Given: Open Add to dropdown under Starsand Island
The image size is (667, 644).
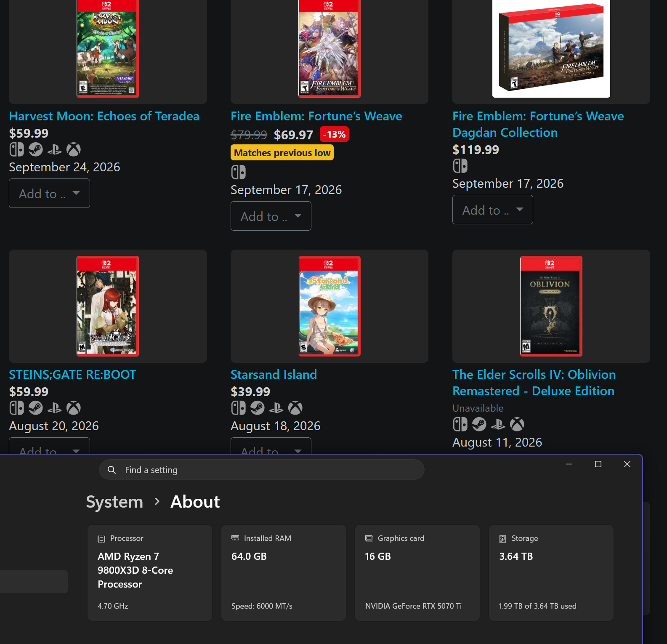Looking at the screenshot, I should click(x=271, y=446).
